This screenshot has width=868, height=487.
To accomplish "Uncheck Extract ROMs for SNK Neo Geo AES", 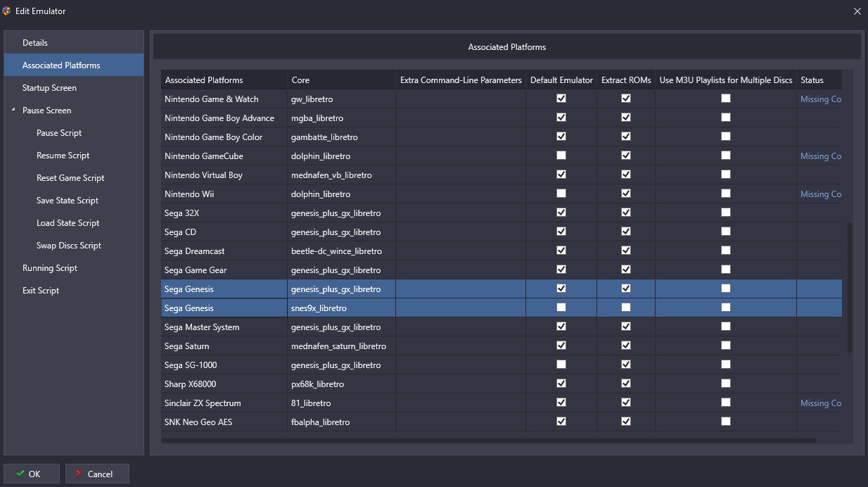I will pos(626,422).
